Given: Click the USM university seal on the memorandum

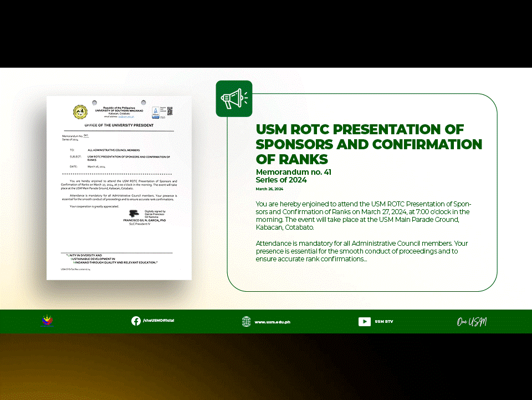Looking at the screenshot, I should click(x=80, y=112).
